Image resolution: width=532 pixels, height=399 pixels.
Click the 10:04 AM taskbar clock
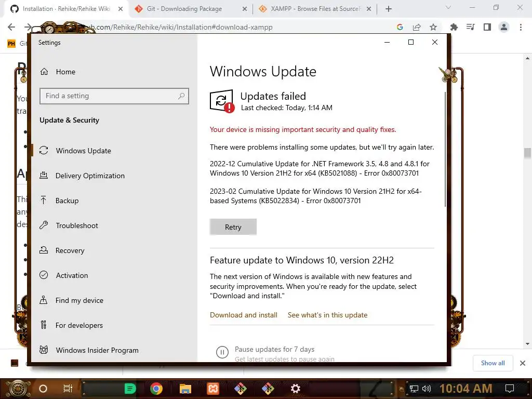pyautogui.click(x=466, y=389)
